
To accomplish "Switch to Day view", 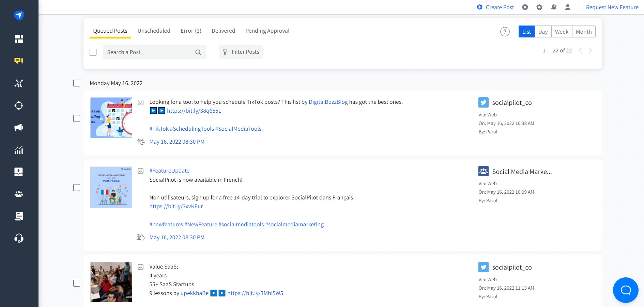I will click(543, 32).
